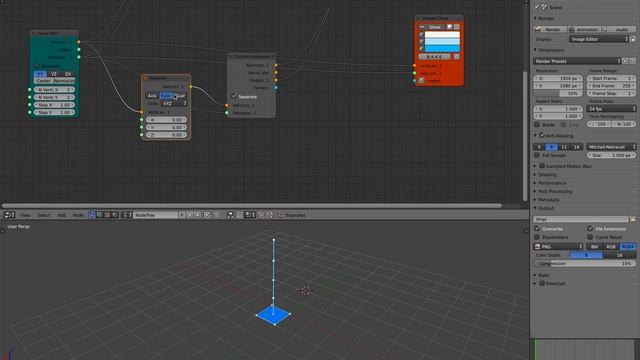Toggle the Full Sample checkbox
Image resolution: width=640 pixels, height=360 pixels.
tap(537, 155)
